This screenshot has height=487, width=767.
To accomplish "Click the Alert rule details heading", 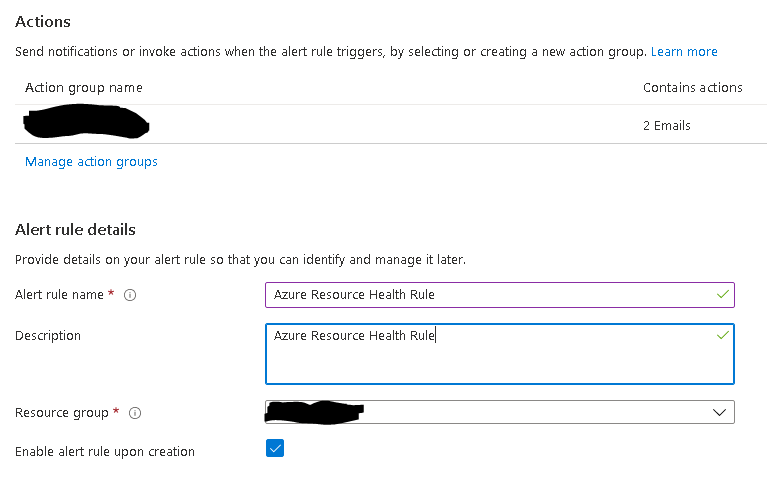I will tap(75, 230).
